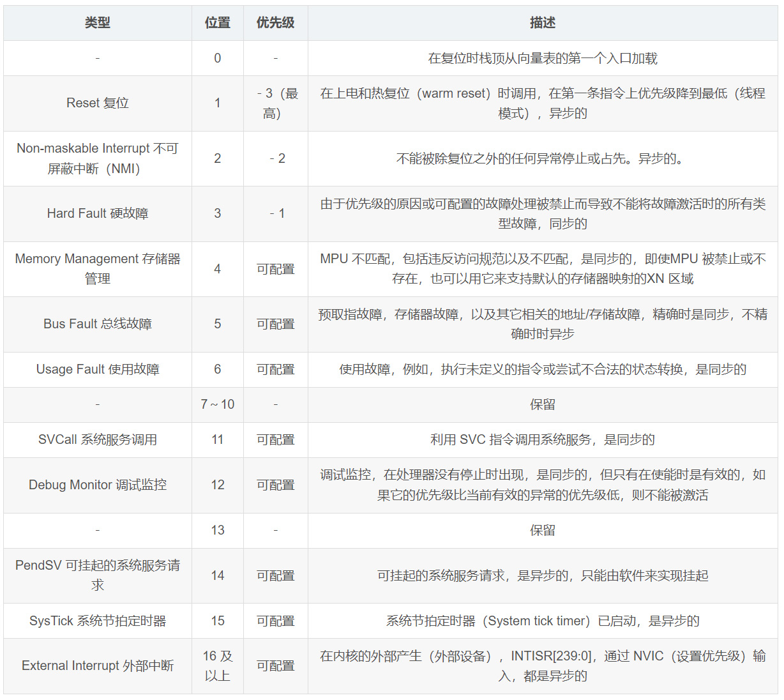This screenshot has height=700, width=784.
Task: Click the 优先级 column header
Action: [276, 23]
